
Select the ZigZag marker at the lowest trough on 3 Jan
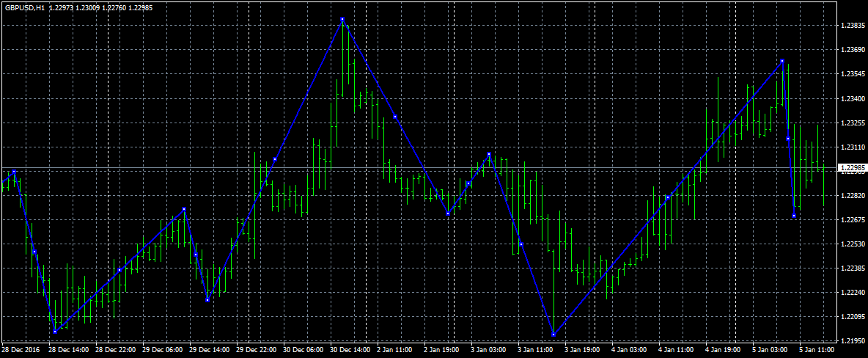tap(553, 335)
